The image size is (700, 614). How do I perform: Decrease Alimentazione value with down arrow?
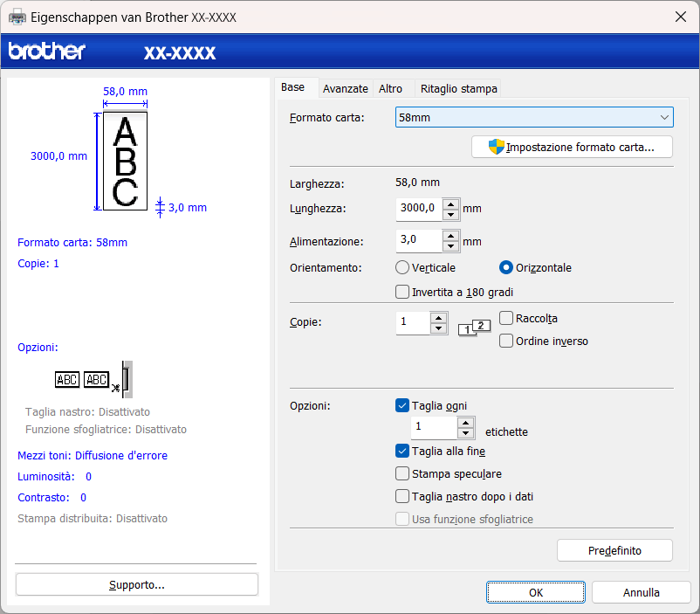point(450,247)
